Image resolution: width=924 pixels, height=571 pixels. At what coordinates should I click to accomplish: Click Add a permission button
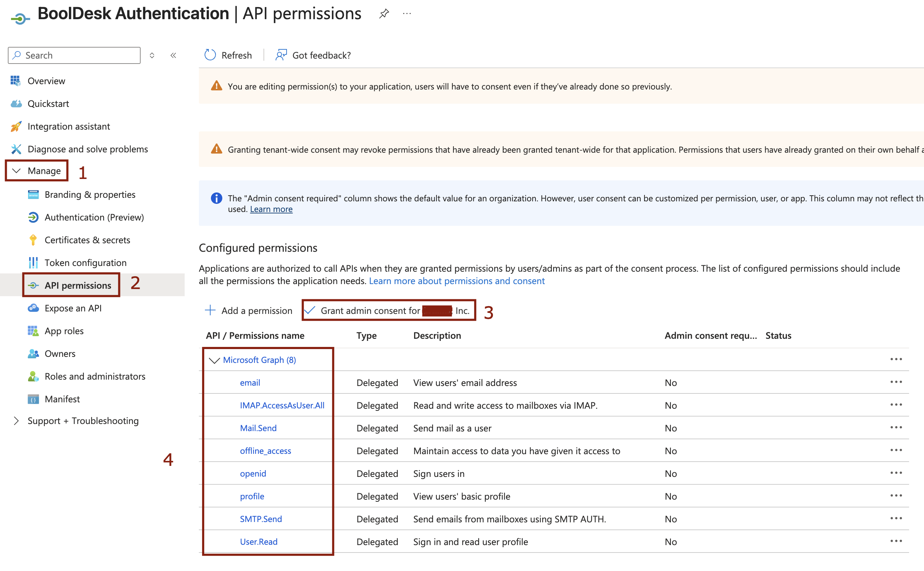pyautogui.click(x=249, y=310)
